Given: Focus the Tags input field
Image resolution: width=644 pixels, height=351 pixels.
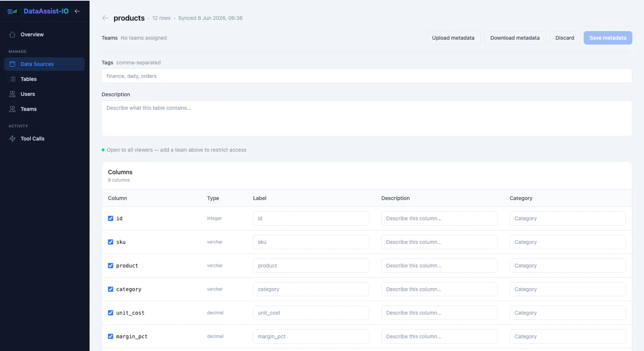Looking at the screenshot, I should [x=367, y=76].
